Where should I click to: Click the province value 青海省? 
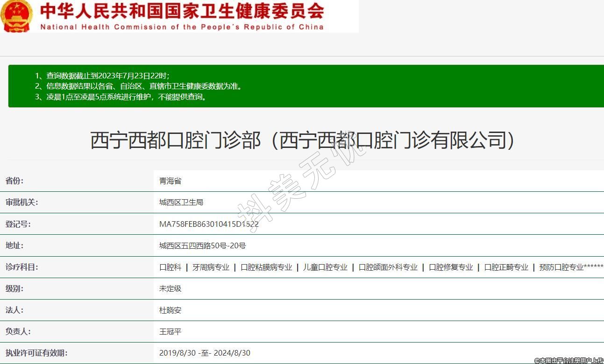170,181
